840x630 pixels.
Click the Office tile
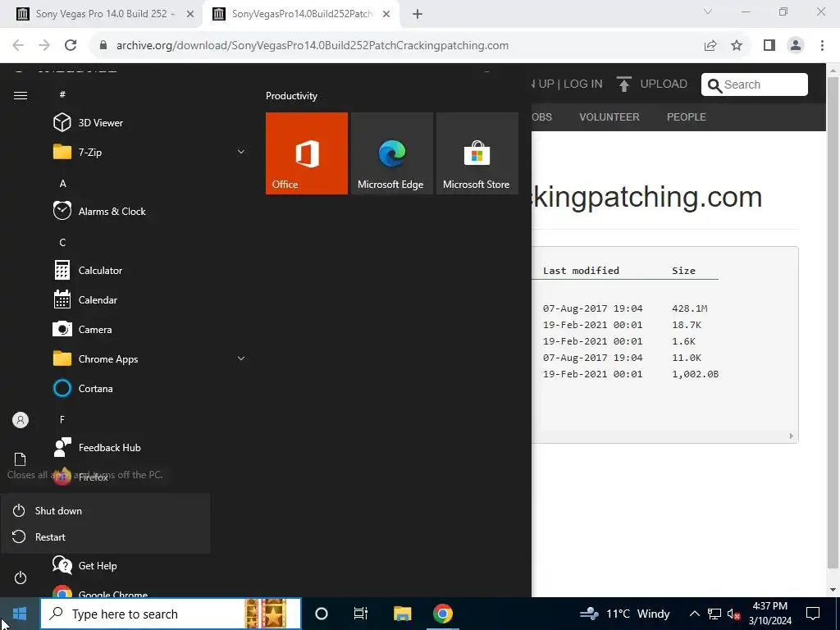pyautogui.click(x=307, y=153)
